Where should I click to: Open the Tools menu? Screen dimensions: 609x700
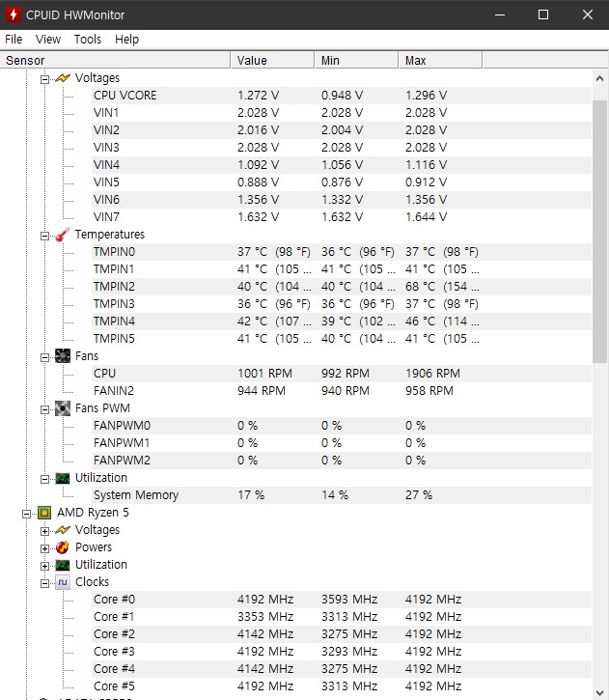pyautogui.click(x=88, y=40)
